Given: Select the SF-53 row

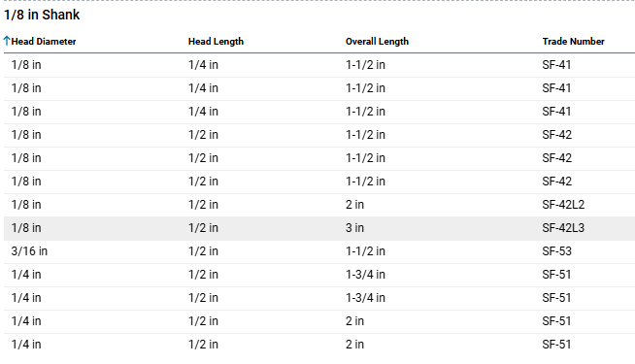Looking at the screenshot, I should click(319, 251).
